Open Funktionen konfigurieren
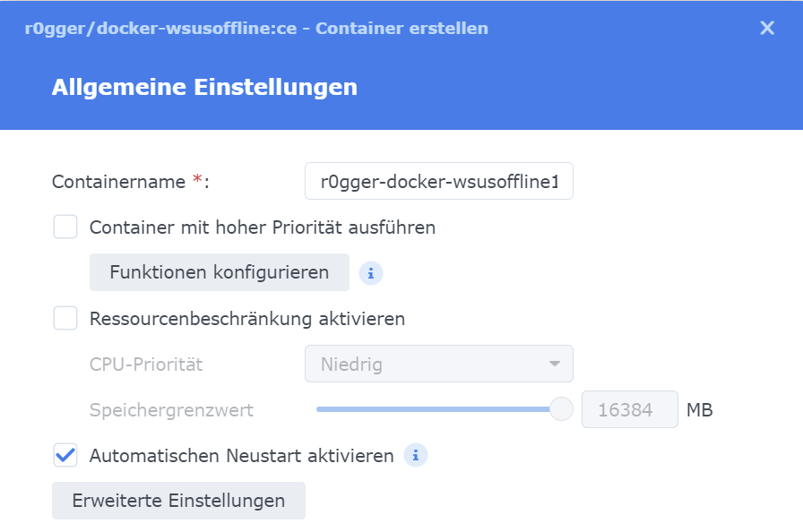Image resolution: width=803 pixels, height=532 pixels. [220, 272]
